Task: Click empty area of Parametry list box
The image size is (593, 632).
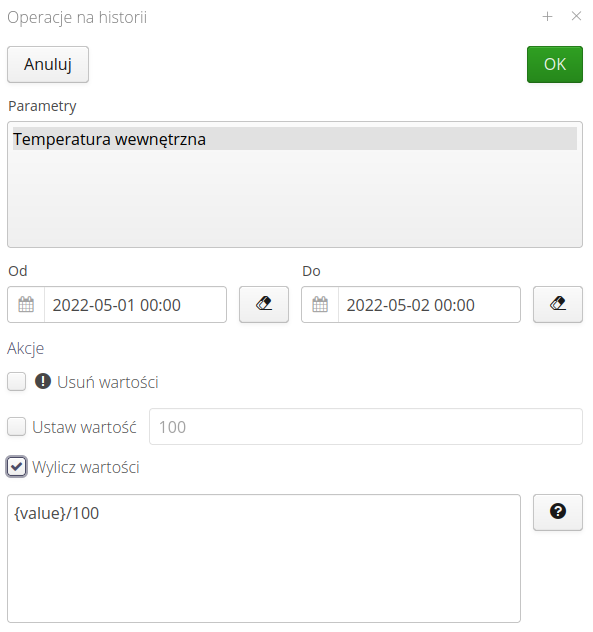Action: pyautogui.click(x=295, y=198)
